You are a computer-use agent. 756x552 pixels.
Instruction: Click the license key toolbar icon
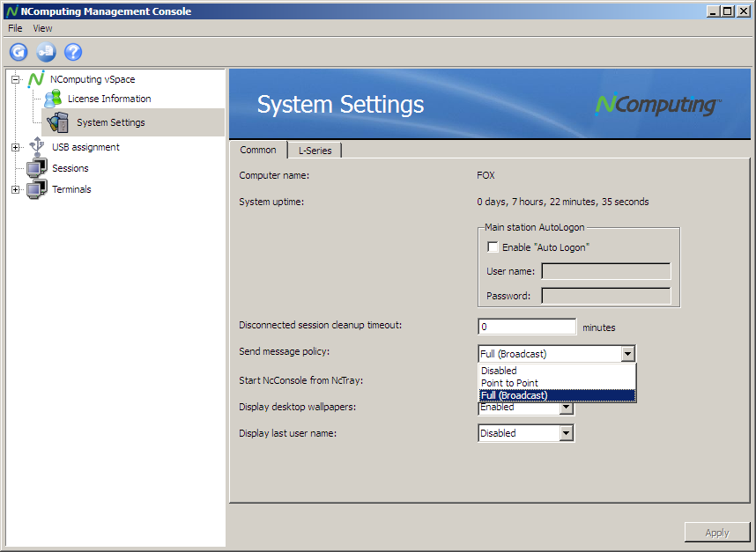coord(47,52)
